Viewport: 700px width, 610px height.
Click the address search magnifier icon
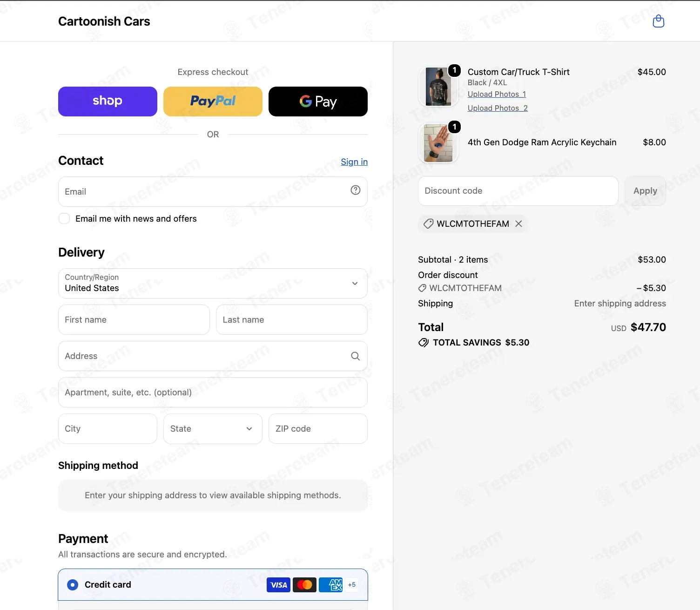[355, 356]
